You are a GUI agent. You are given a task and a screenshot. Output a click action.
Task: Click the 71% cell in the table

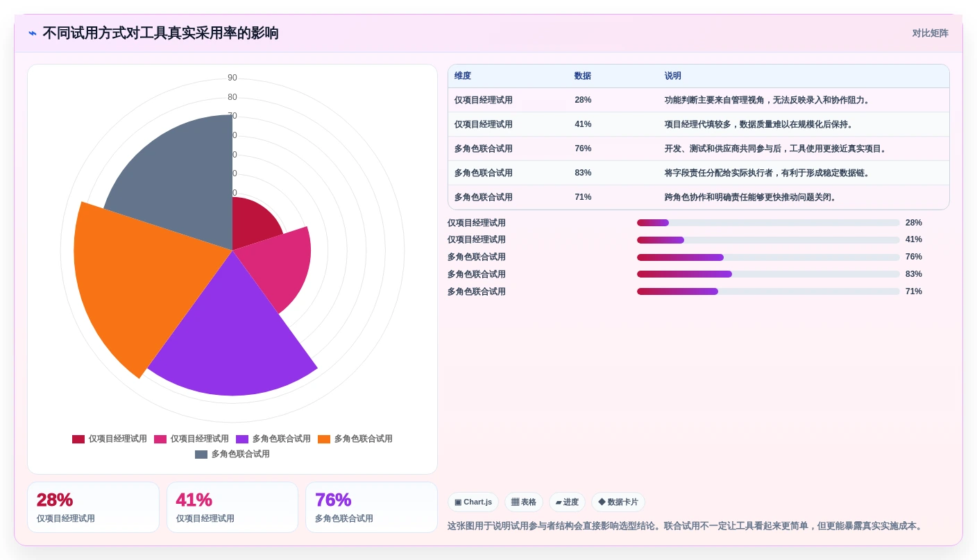point(583,197)
